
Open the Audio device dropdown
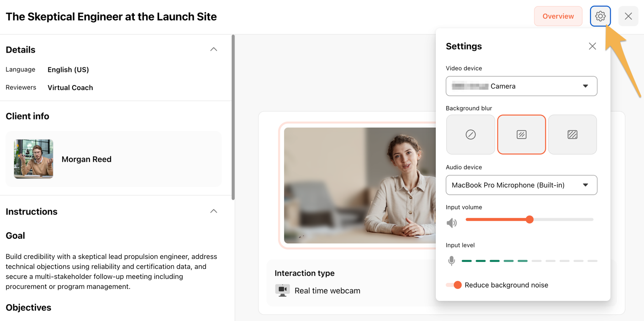[x=521, y=185]
